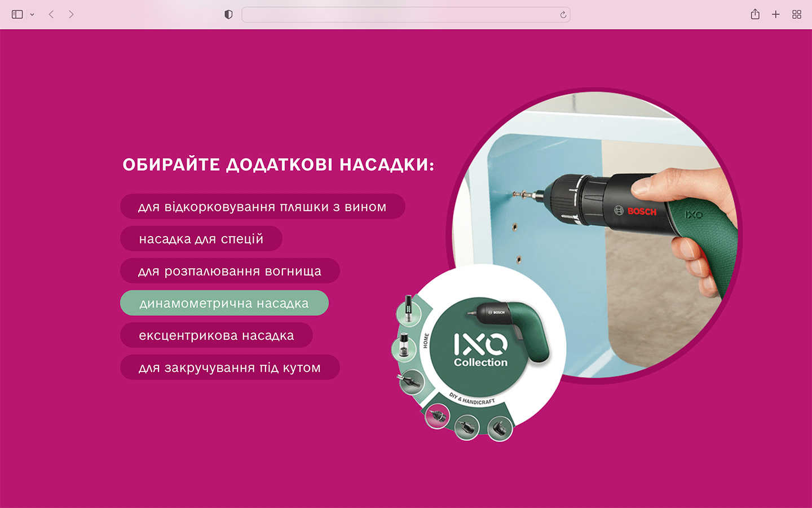
Task: Select 'для розпалювання вогнища' option
Action: tap(230, 271)
